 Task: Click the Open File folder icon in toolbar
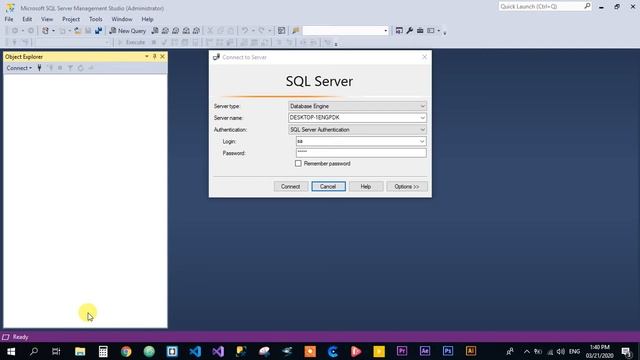pyautogui.click(x=77, y=31)
